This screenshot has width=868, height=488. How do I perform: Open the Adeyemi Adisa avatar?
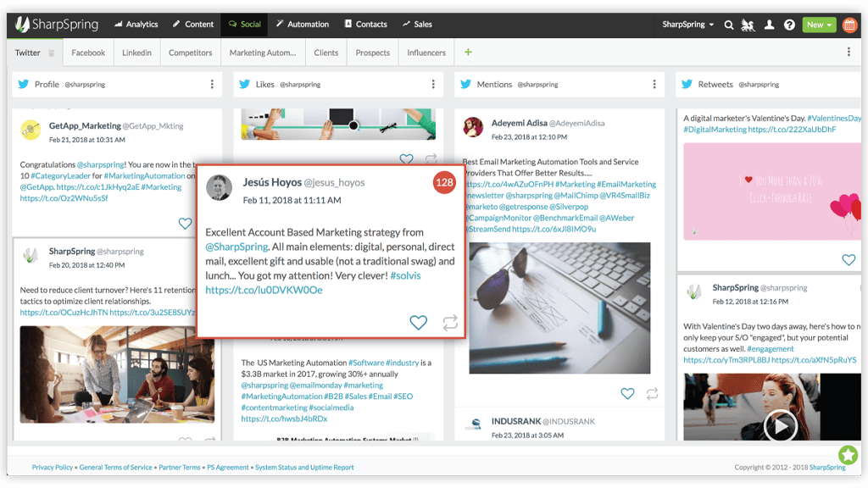point(473,127)
